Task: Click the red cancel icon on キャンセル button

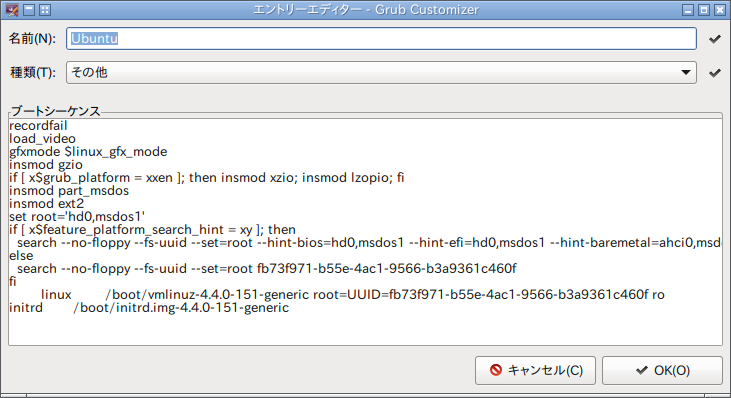Action: (496, 370)
